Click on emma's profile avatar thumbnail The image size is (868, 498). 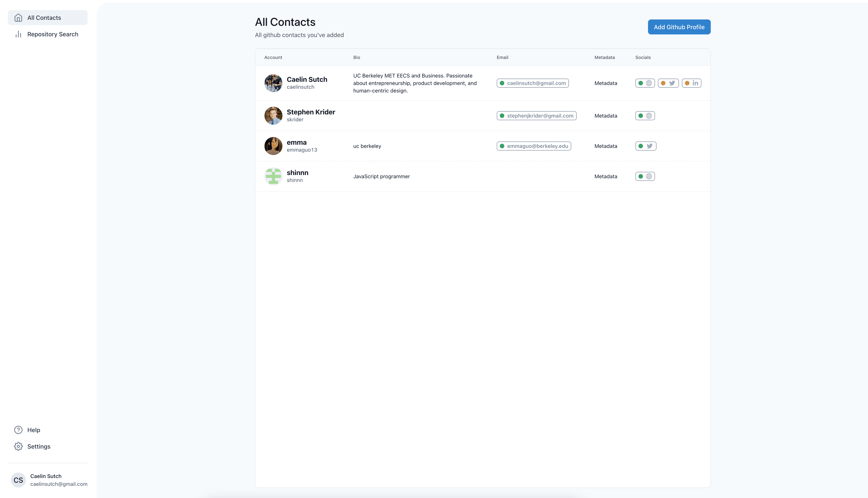pos(273,145)
